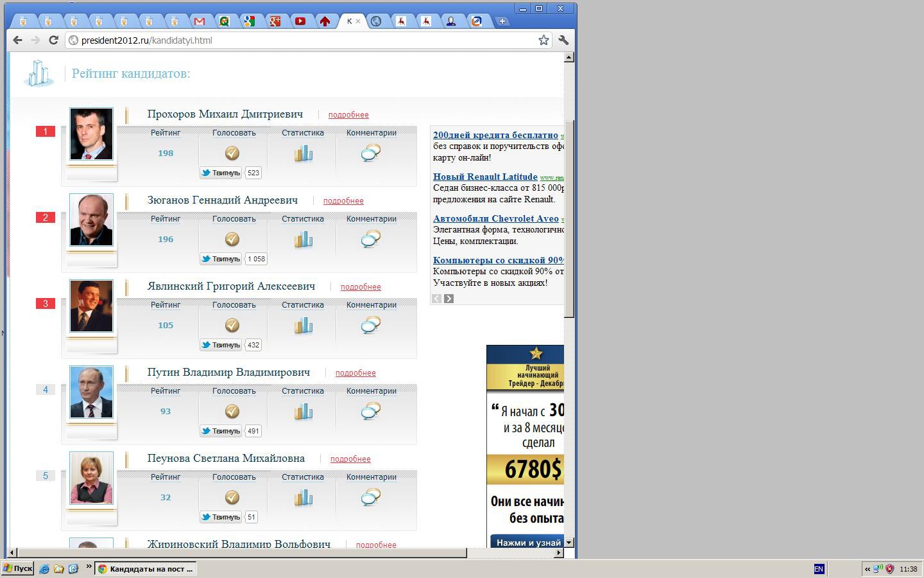
Task: Switch to the YouTube tab
Action: (300, 21)
